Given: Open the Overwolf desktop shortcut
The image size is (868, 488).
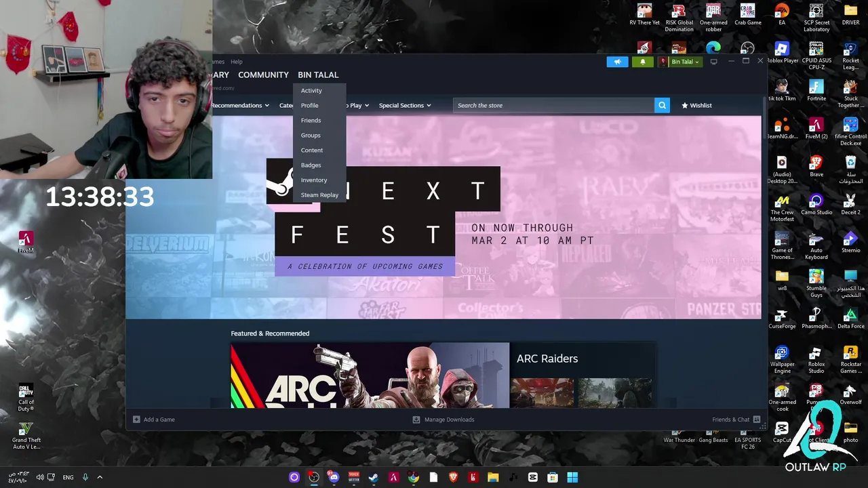Looking at the screenshot, I should pyautogui.click(x=850, y=394).
